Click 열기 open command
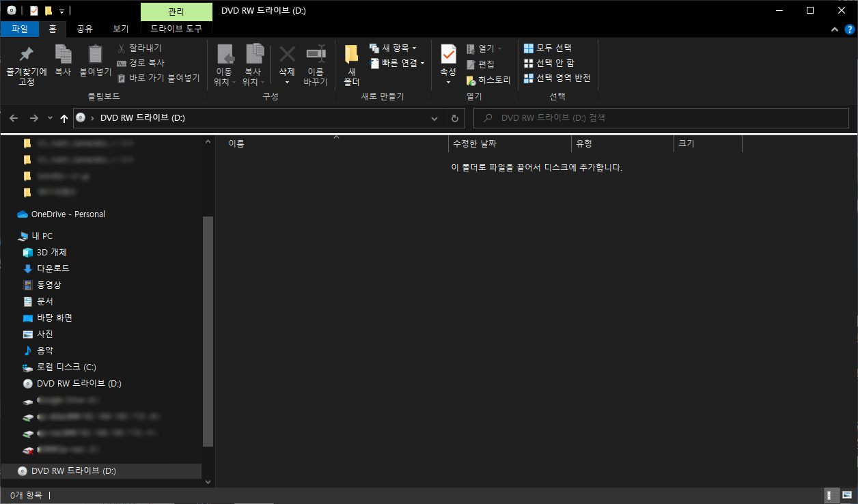The height and width of the screenshot is (504, 858). point(484,48)
